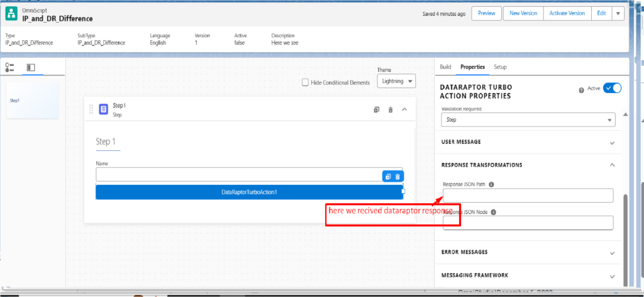Viewport: 644px width, 297px height.
Task: Collapse the Response Transformations section
Action: pyautogui.click(x=528, y=165)
